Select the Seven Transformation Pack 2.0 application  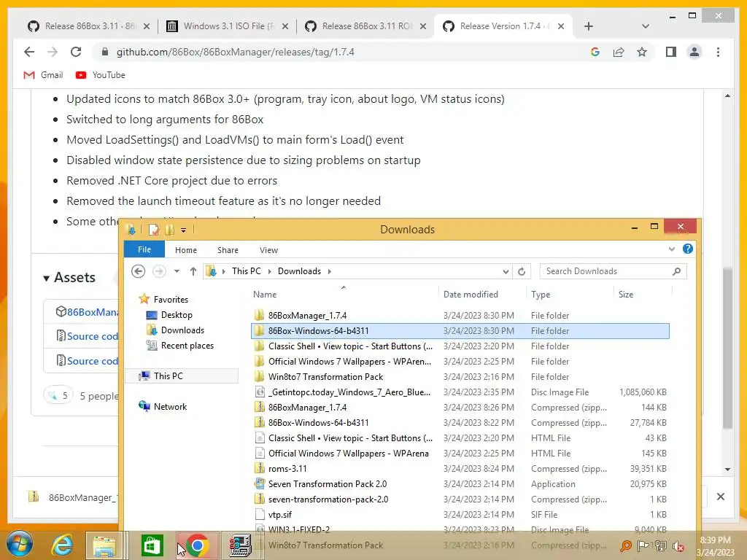point(460,484)
